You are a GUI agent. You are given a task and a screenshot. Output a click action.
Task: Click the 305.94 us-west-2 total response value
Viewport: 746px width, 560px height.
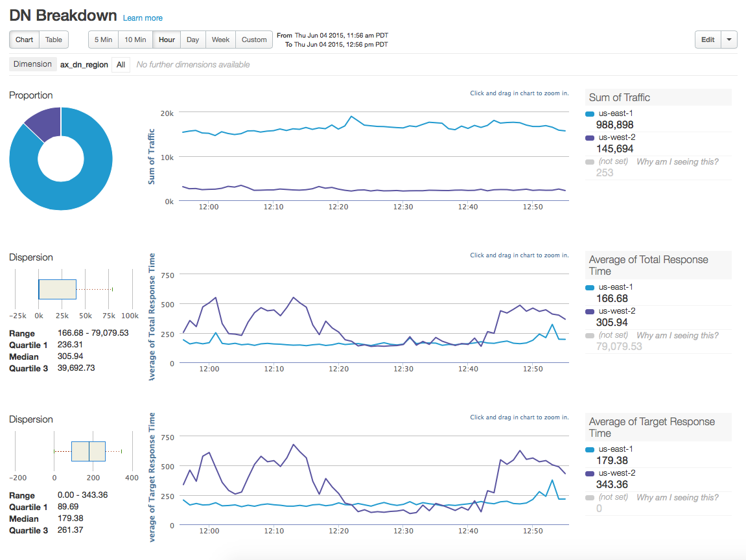coord(612,323)
